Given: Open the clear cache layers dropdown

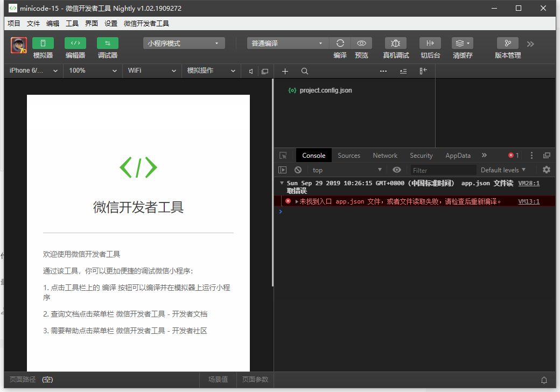Looking at the screenshot, I should [x=463, y=43].
